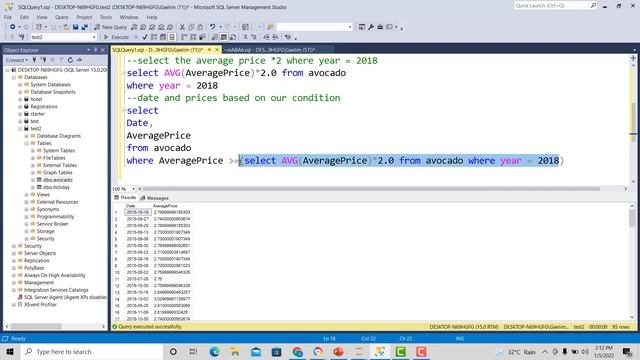Click the Open File folder icon

[x=66, y=27]
